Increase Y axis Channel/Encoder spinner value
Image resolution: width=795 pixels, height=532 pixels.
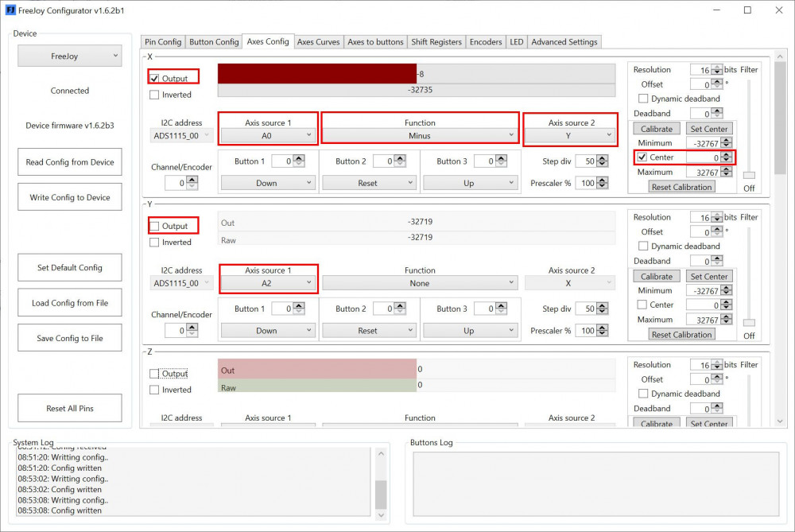(193, 327)
